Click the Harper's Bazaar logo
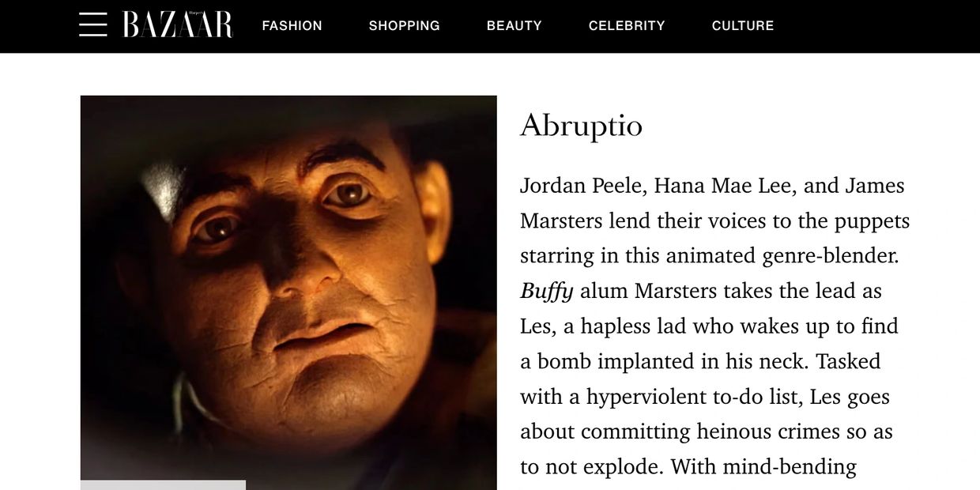The width and height of the screenshot is (980, 490). (x=178, y=24)
